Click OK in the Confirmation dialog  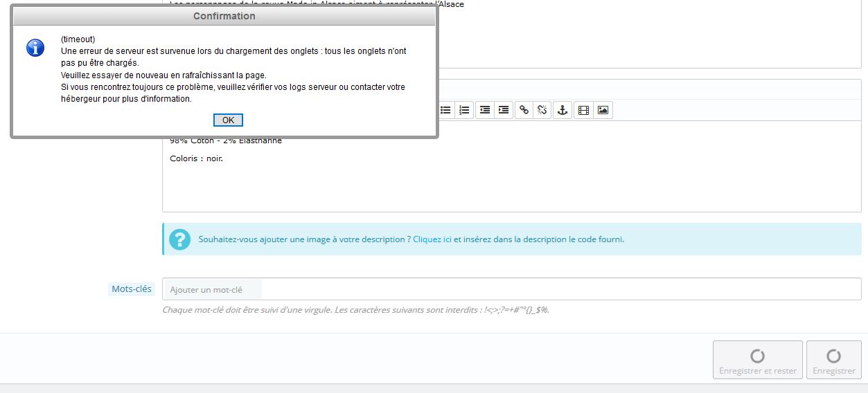click(x=228, y=120)
